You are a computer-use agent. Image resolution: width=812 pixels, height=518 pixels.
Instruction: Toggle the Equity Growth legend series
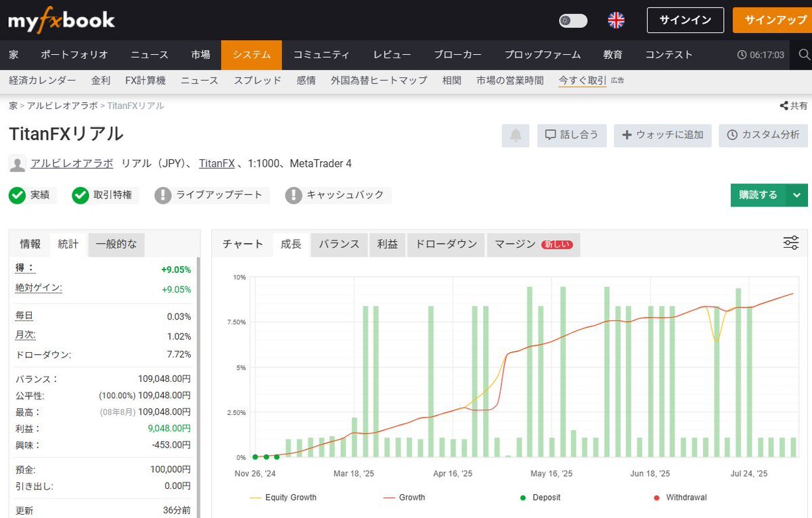(x=283, y=498)
